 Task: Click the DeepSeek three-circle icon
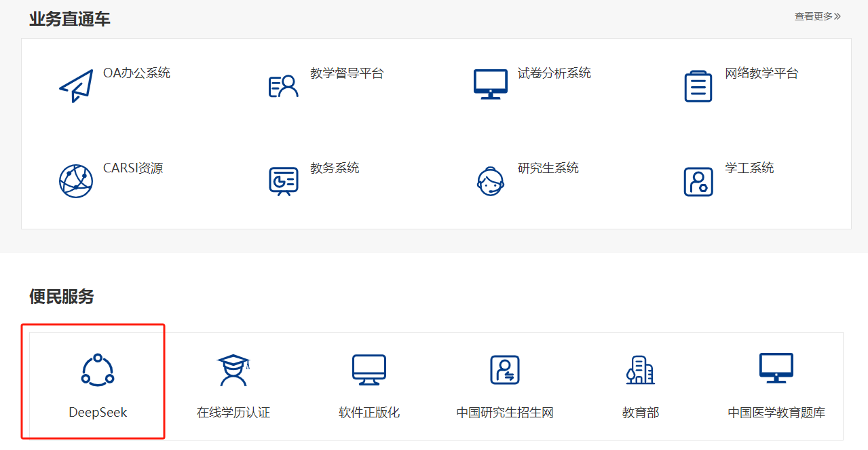pyautogui.click(x=98, y=371)
